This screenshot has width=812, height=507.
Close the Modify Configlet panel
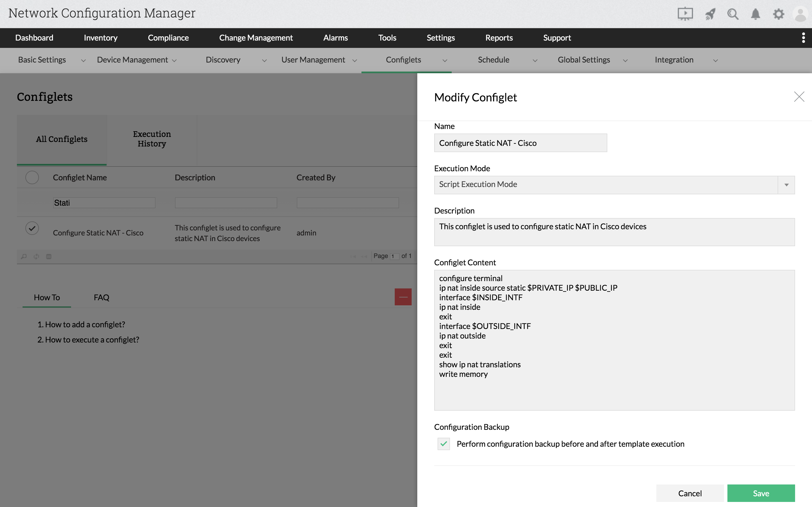799,97
